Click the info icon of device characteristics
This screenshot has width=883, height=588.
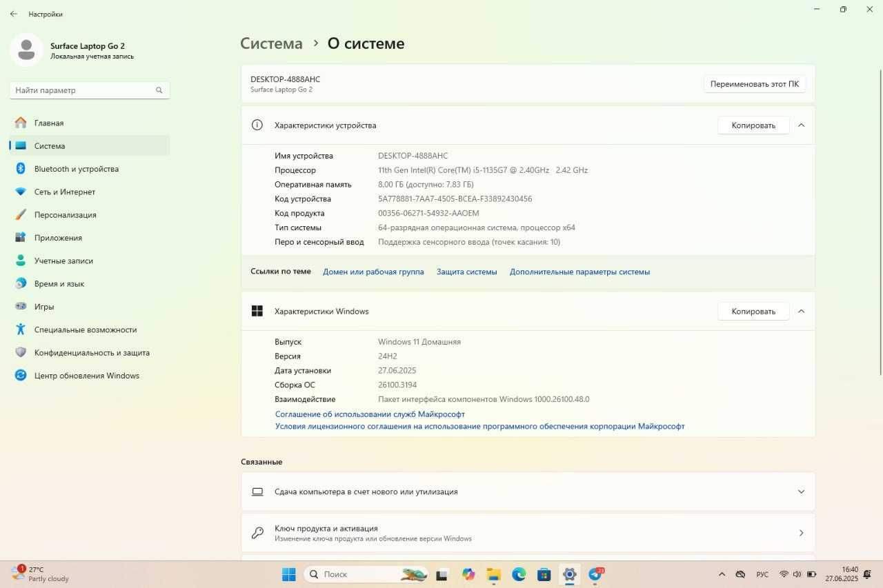pos(257,125)
